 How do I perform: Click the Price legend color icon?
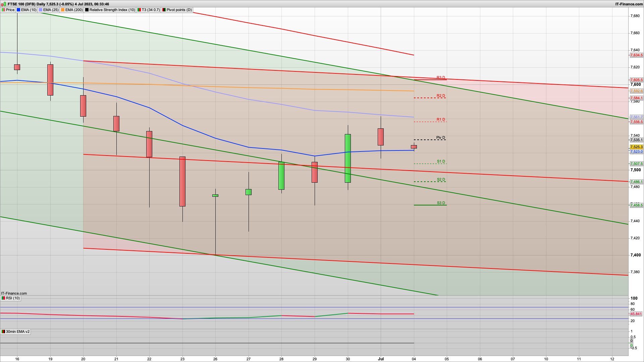[3, 10]
